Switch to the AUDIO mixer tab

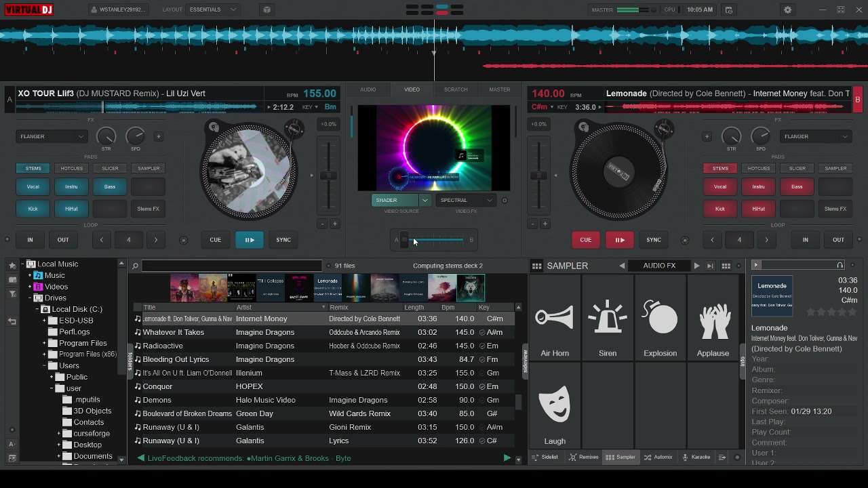click(x=368, y=89)
